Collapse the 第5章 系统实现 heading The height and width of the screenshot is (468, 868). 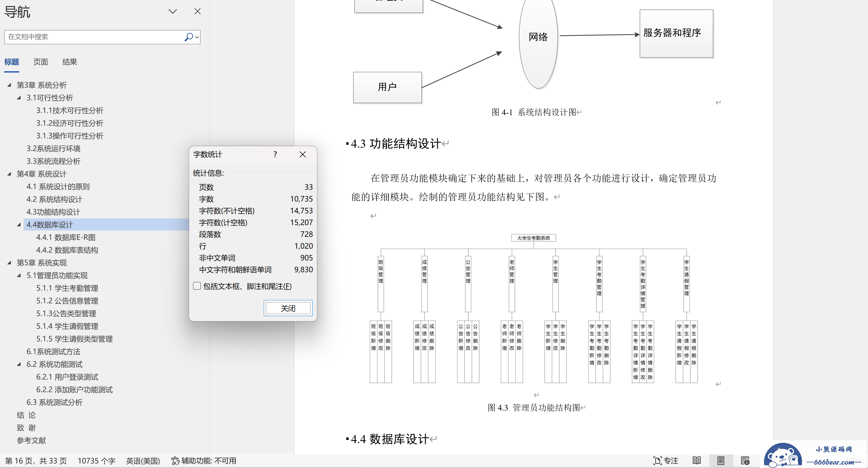[9, 263]
